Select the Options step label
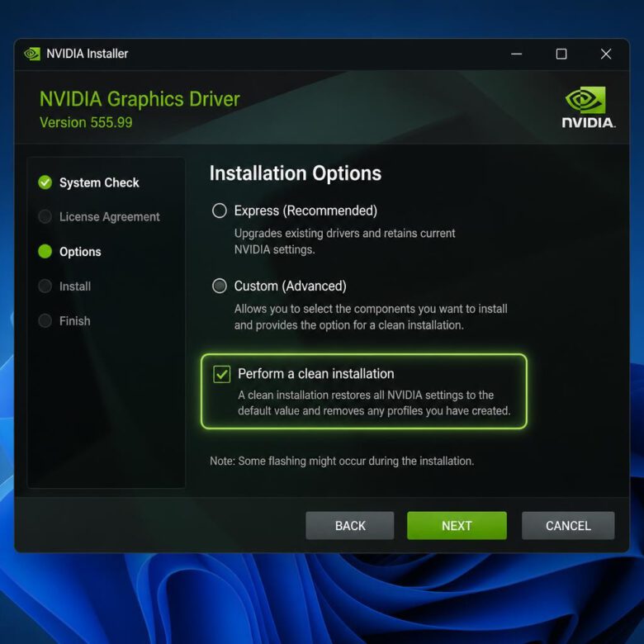This screenshot has width=644, height=644. coord(80,251)
